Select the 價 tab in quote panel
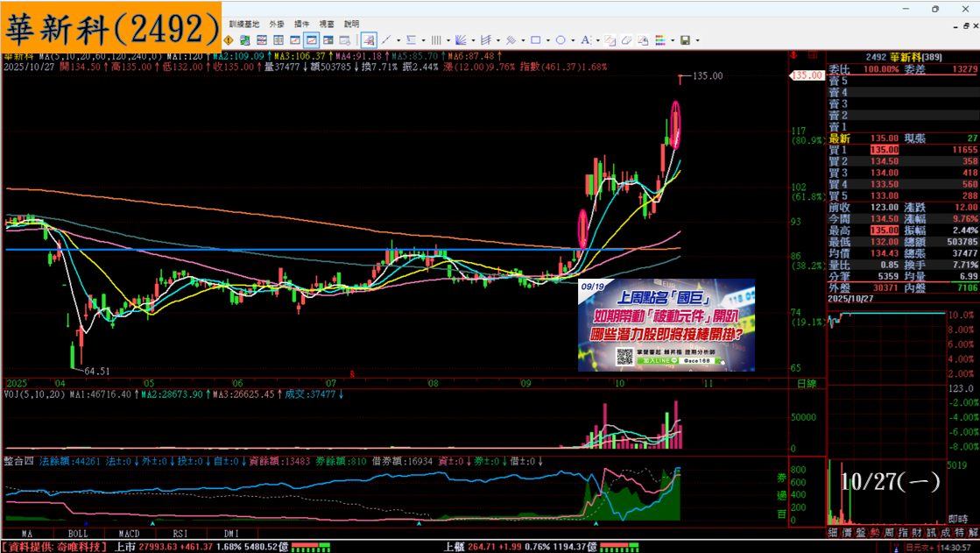 pos(847,532)
